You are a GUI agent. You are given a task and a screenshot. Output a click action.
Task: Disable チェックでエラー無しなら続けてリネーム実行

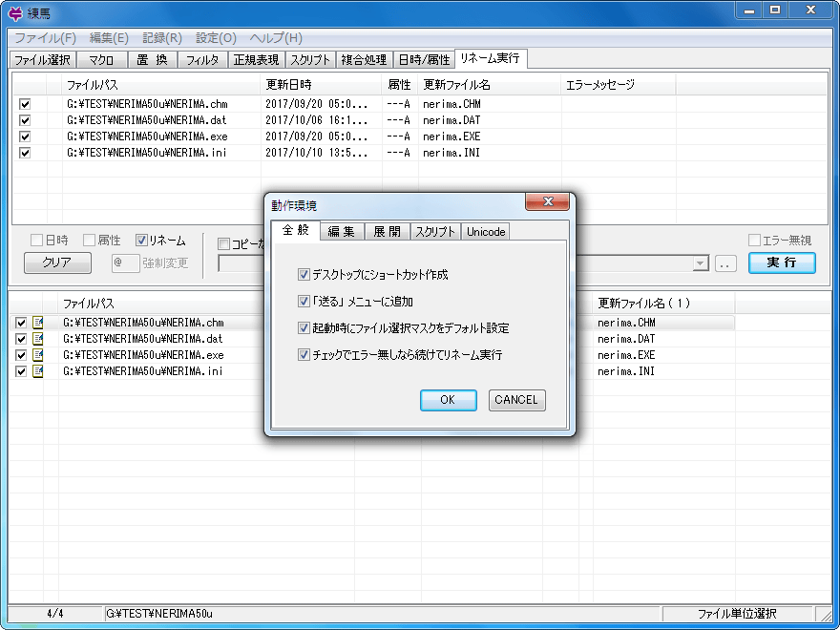(304, 355)
